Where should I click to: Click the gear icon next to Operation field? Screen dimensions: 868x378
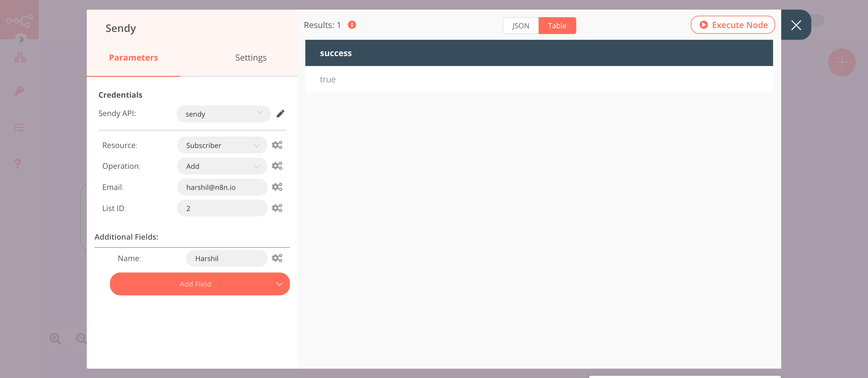point(277,166)
